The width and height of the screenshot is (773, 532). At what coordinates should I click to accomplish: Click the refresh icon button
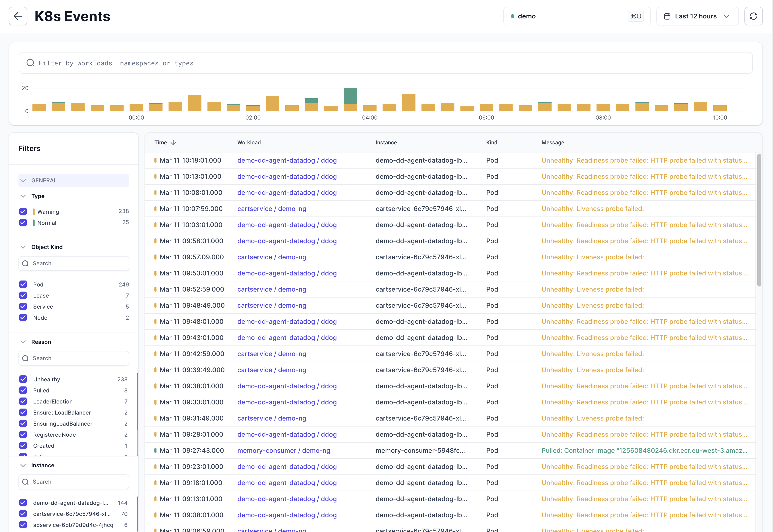pos(753,16)
